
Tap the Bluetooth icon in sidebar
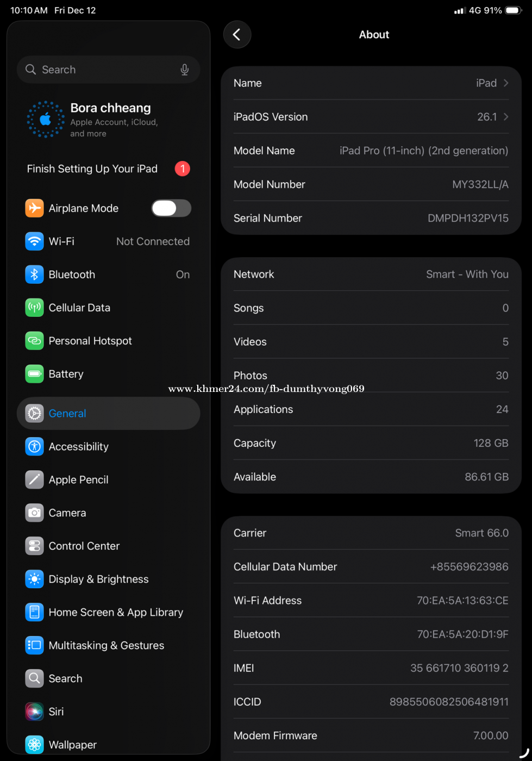34,275
